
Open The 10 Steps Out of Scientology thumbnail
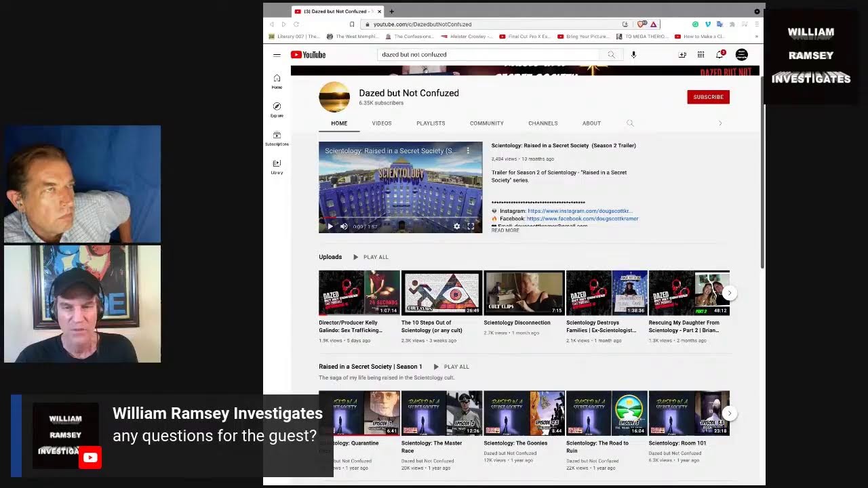click(441, 293)
